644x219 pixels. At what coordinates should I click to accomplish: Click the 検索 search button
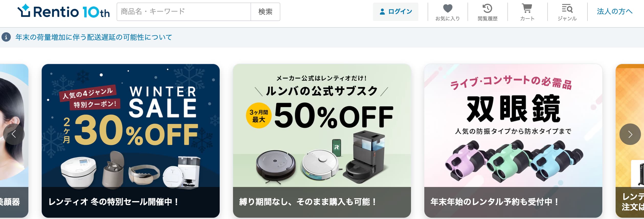tap(265, 12)
